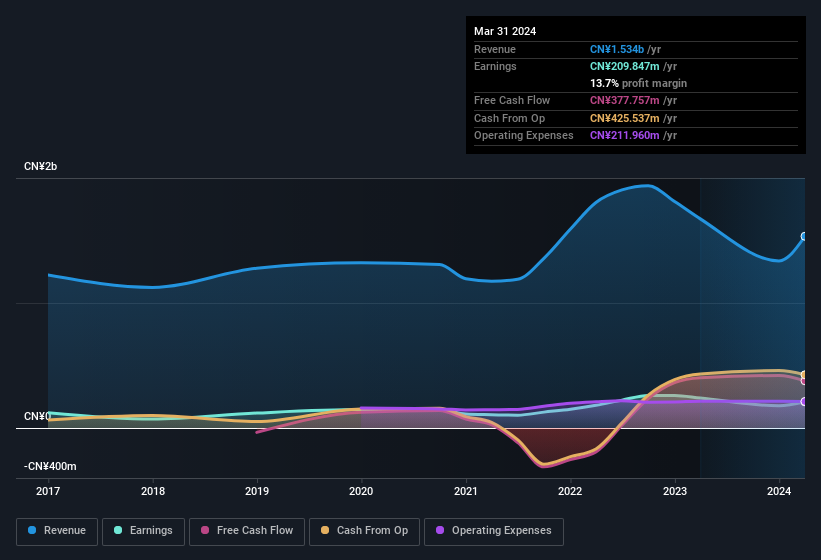Toggle the Free Cash Flow legend button
Screen dimensions: 821x560
(x=247, y=531)
